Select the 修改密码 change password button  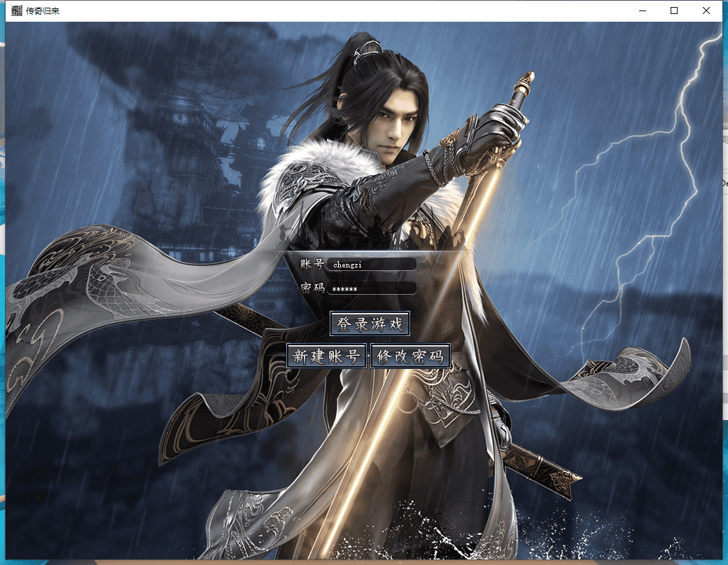click(410, 356)
